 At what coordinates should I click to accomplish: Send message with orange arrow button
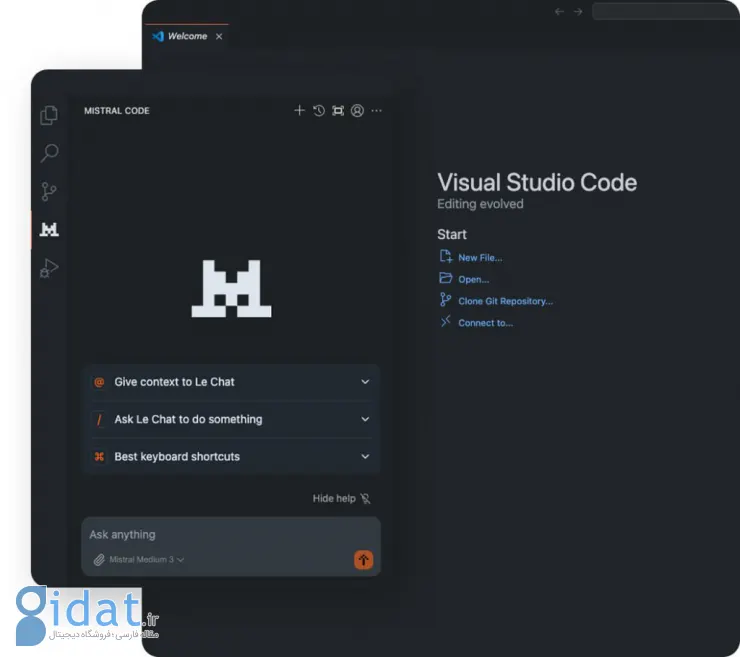coord(363,560)
